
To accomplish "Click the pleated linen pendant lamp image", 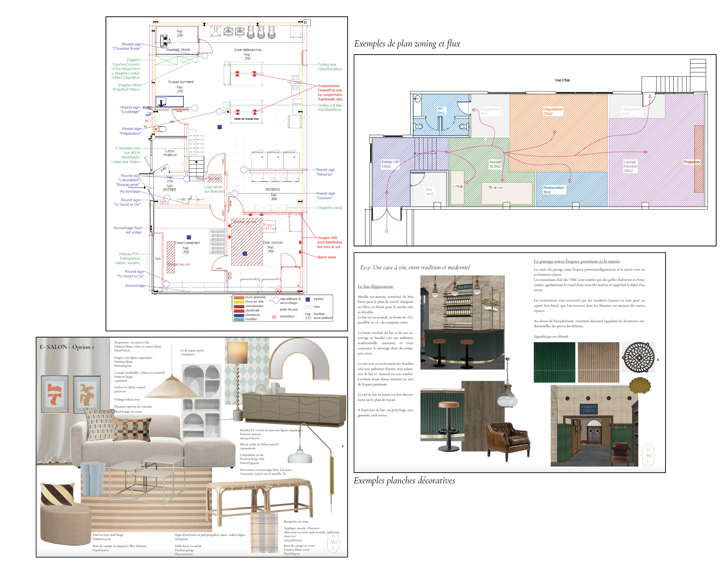I will tap(171, 386).
